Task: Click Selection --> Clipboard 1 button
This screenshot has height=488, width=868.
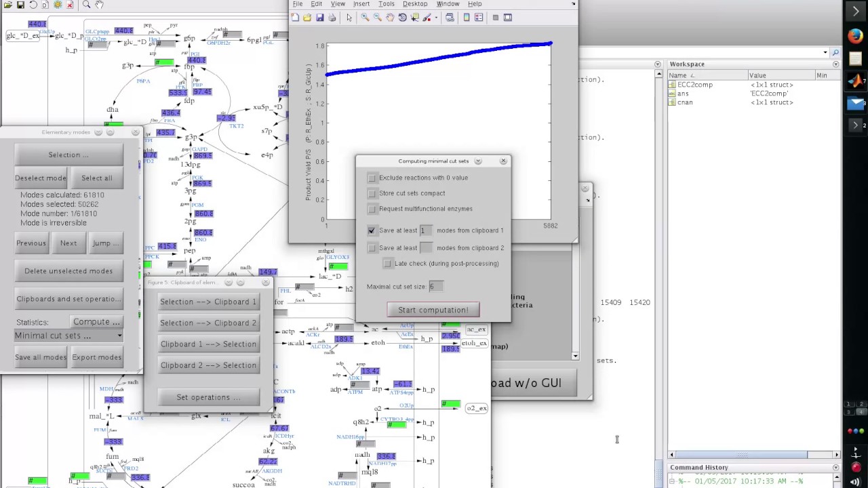Action: (x=208, y=302)
